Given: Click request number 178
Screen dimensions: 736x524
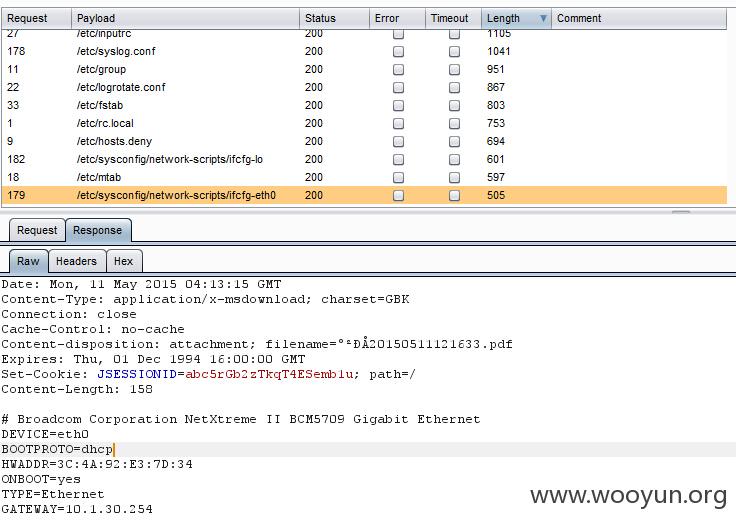Looking at the screenshot, I should tap(16, 51).
